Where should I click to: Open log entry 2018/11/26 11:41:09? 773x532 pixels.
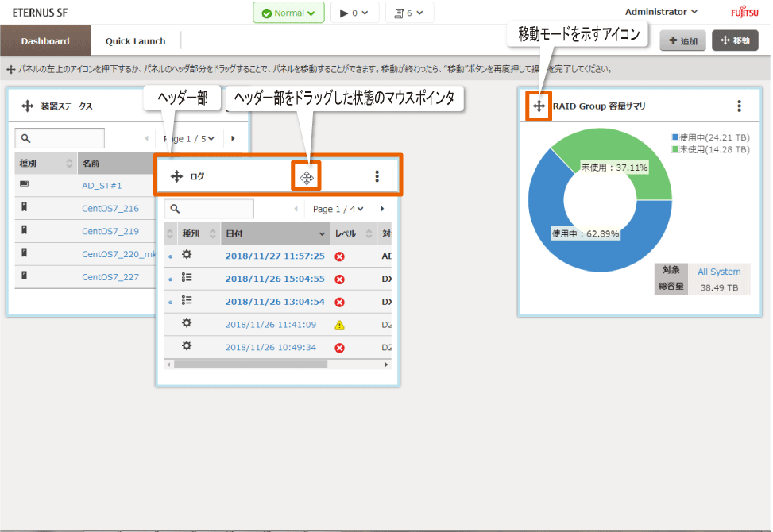pos(271,325)
